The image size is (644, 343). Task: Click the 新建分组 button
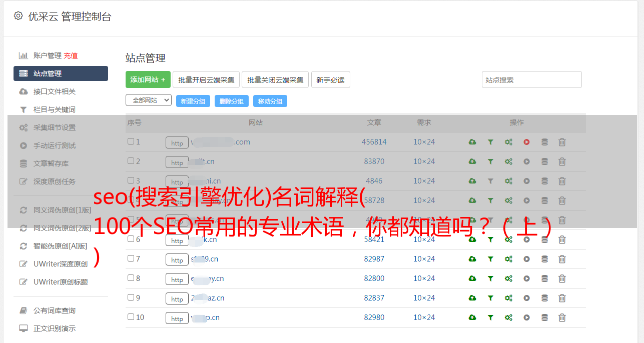pyautogui.click(x=193, y=101)
